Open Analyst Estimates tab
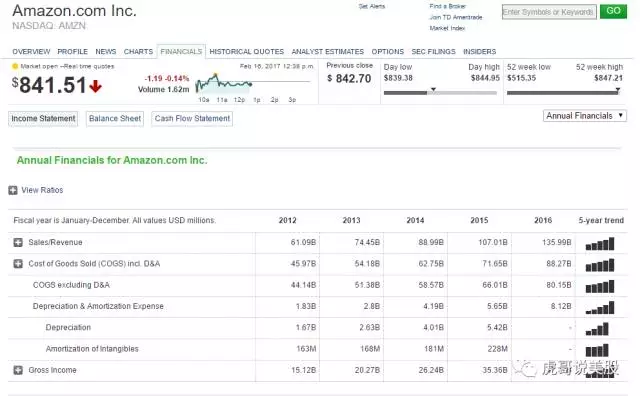Screen dimensions: 640x396 327,52
